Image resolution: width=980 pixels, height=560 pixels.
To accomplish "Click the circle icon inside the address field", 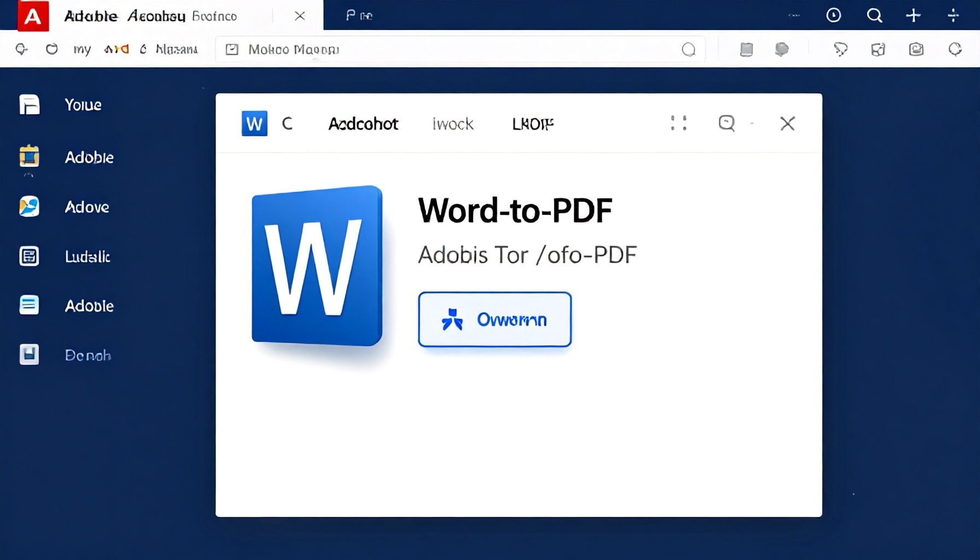I will pos(689,50).
